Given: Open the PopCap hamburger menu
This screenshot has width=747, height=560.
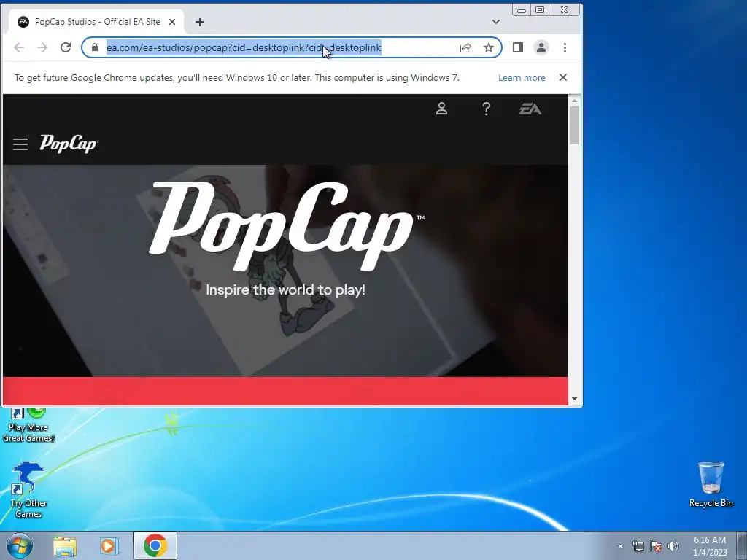Looking at the screenshot, I should (20, 144).
